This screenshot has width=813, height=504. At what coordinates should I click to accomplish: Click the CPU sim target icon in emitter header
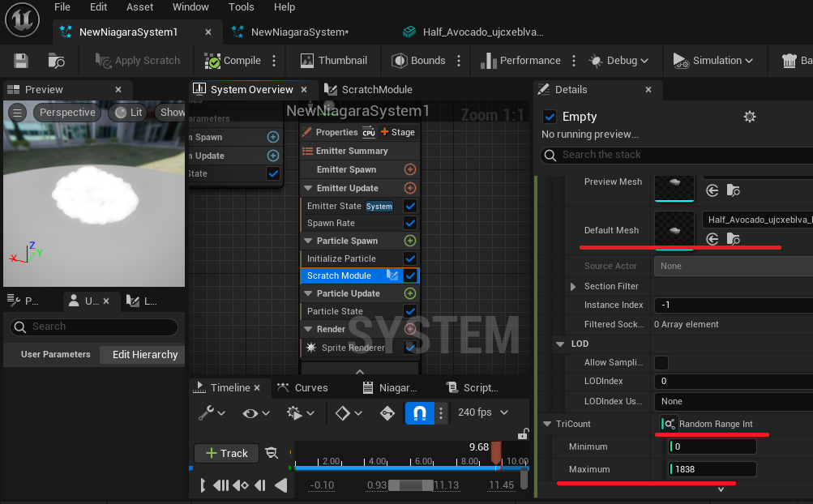click(369, 132)
